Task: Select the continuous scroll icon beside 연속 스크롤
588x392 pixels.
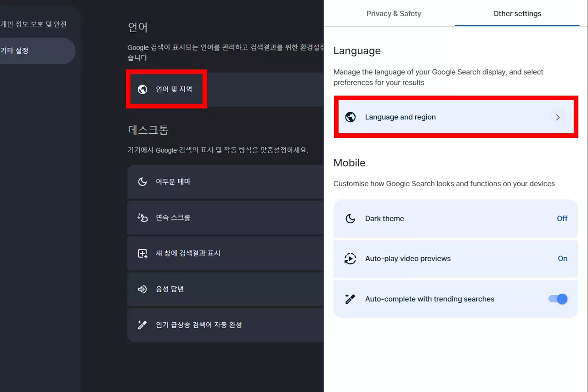Action: tap(142, 217)
